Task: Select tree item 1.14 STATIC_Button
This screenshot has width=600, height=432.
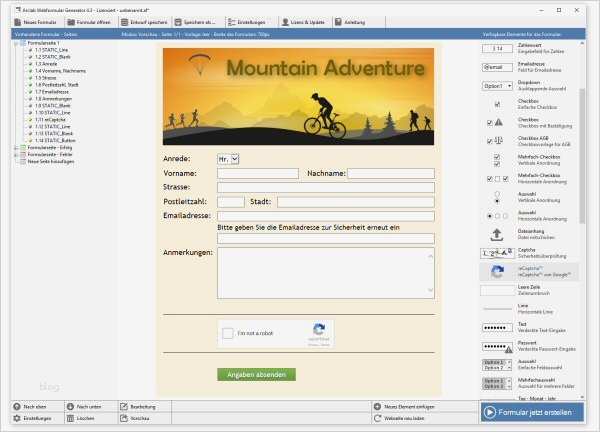Action: [x=55, y=141]
